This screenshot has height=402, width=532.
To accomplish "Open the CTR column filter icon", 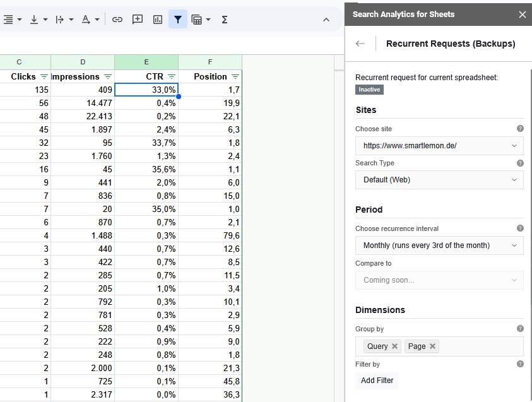I will coord(172,76).
